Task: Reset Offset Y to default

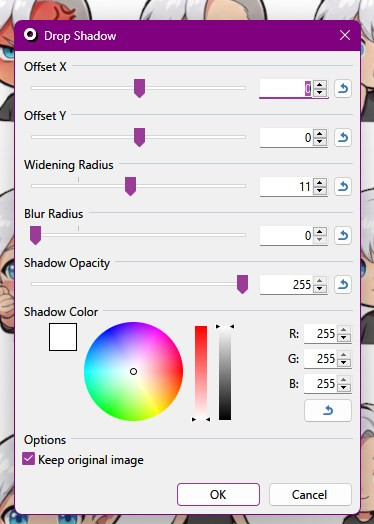Action: pos(343,137)
